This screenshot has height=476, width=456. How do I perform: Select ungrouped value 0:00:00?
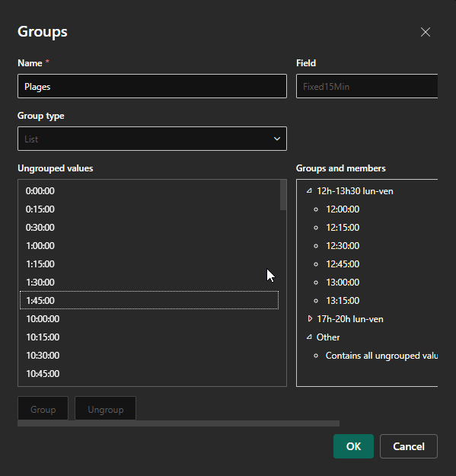pos(149,191)
